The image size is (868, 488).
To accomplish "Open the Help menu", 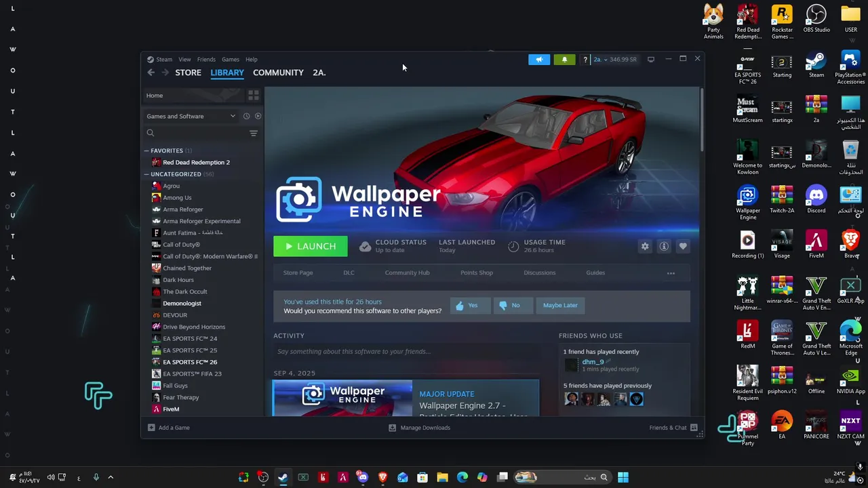I will [x=252, y=60].
